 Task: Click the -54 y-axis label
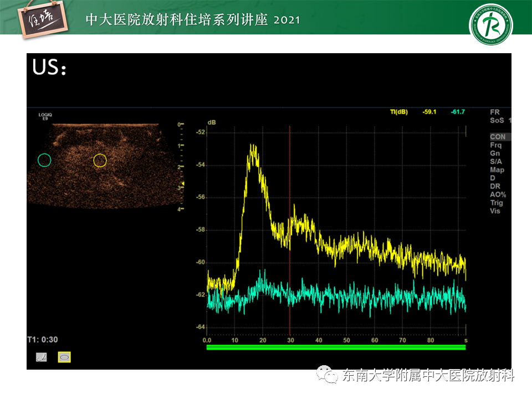(201, 165)
